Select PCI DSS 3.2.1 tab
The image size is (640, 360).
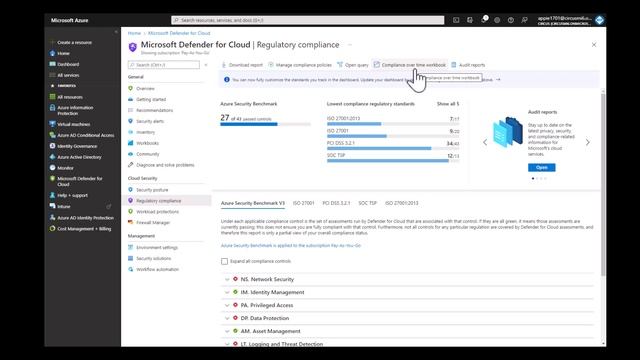tap(336, 203)
